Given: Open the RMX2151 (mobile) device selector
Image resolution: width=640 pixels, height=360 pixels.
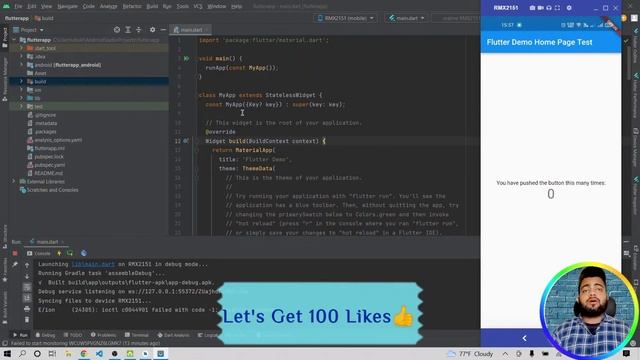Looking at the screenshot, I should tap(346, 18).
